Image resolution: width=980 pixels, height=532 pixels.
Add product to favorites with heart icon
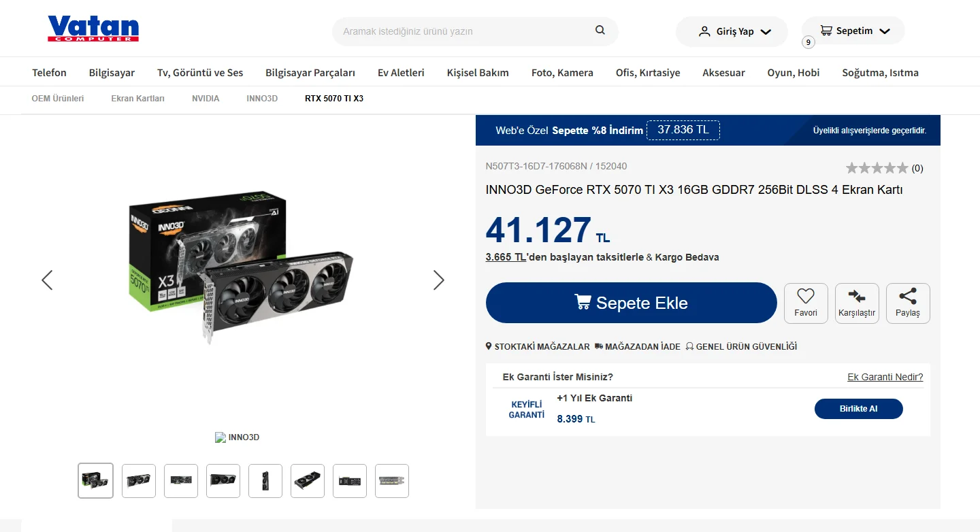pyautogui.click(x=806, y=297)
